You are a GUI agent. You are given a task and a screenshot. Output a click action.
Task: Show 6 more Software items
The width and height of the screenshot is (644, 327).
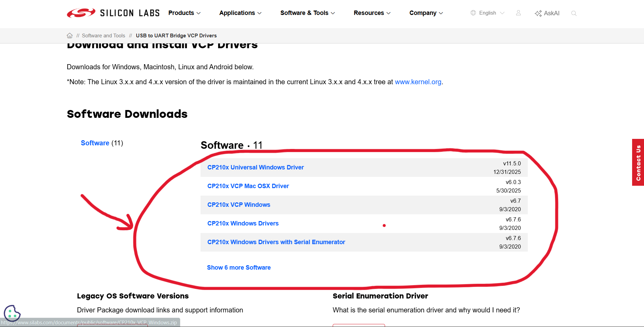pos(239,268)
